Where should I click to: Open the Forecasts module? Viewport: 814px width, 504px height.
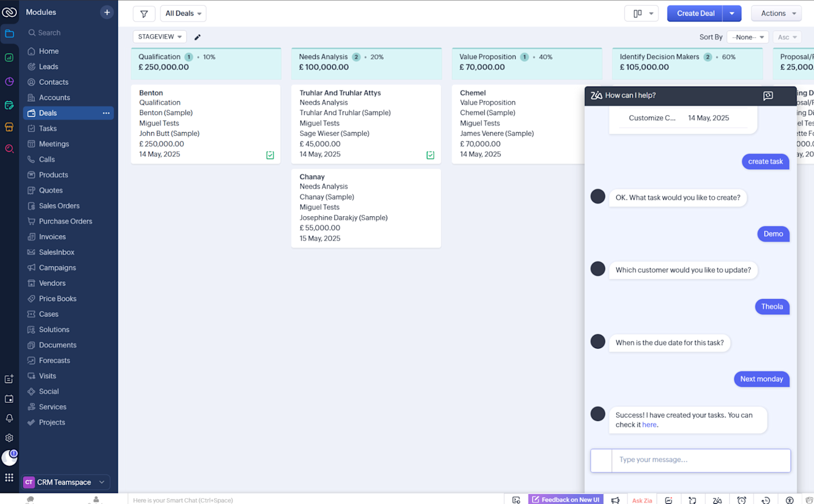[54, 360]
